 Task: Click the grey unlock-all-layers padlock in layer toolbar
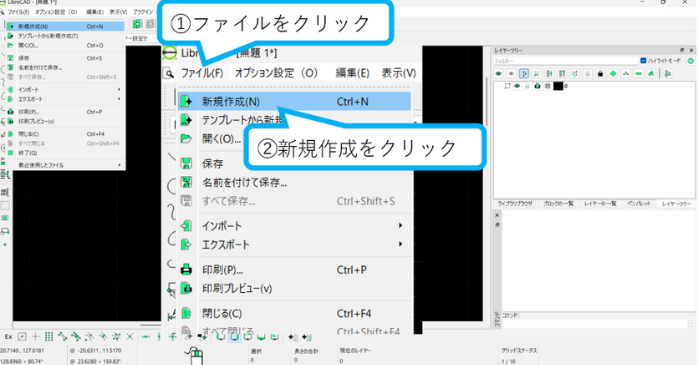pos(588,73)
